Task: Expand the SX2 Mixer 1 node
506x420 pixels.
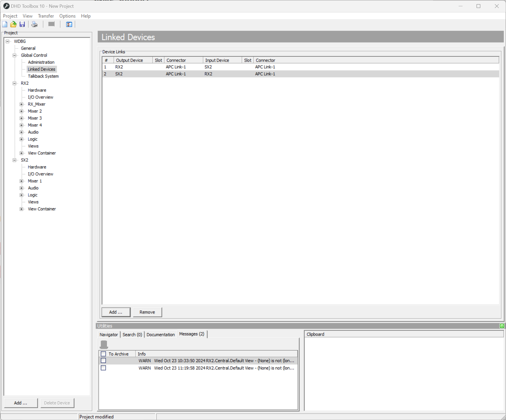Action: [x=21, y=181]
